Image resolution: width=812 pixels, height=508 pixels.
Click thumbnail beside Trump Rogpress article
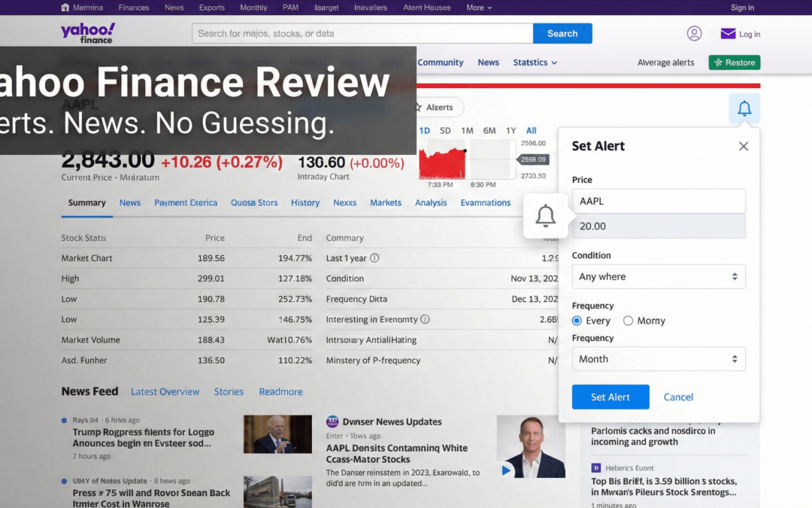(x=277, y=434)
